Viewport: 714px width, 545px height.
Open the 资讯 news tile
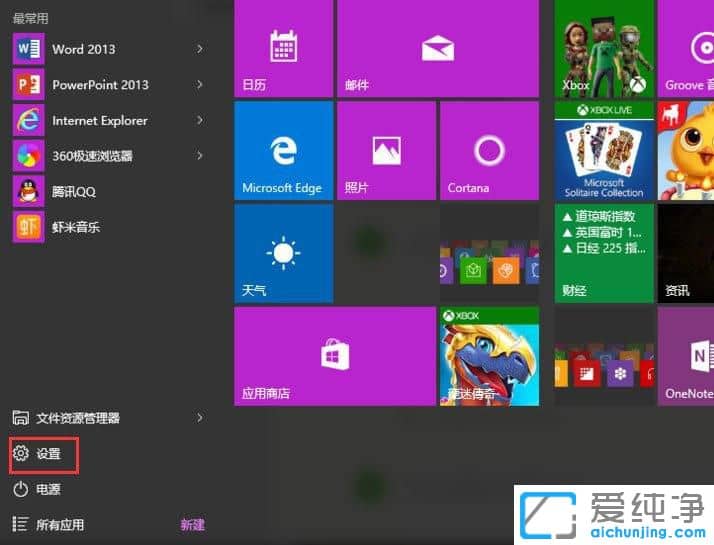tap(686, 254)
